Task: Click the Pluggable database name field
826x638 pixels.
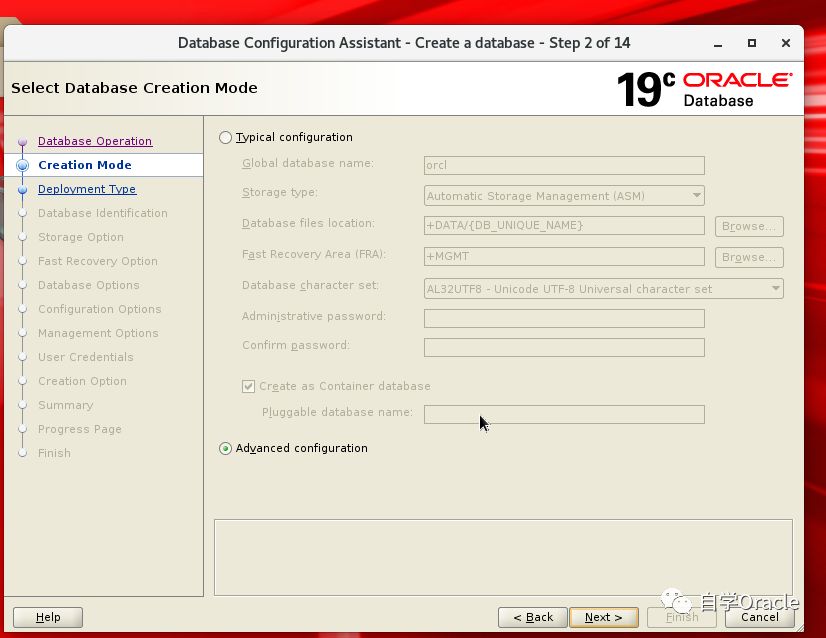Action: (x=564, y=414)
